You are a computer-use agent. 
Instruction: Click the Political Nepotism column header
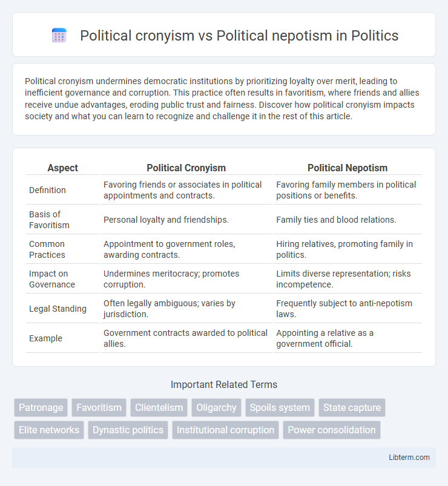348,168
